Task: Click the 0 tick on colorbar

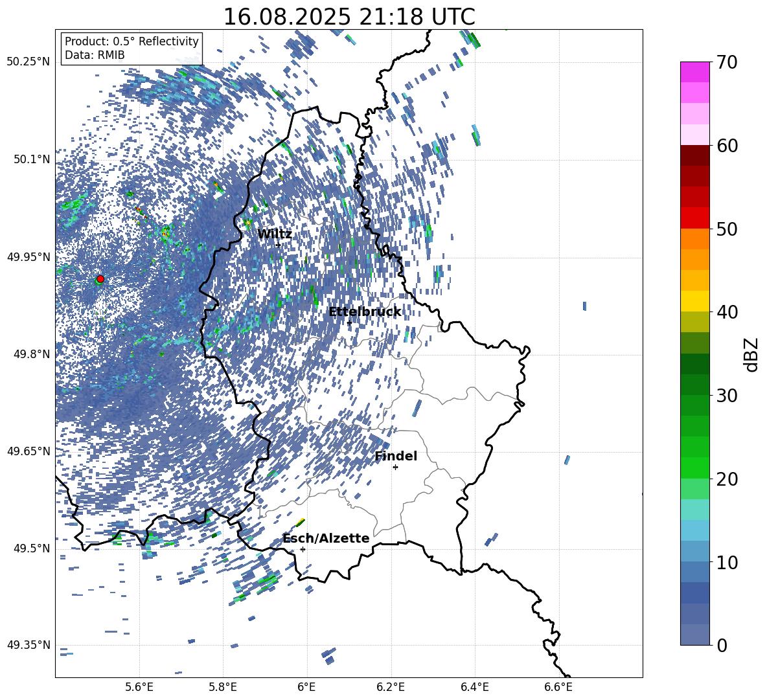Action: point(721,645)
